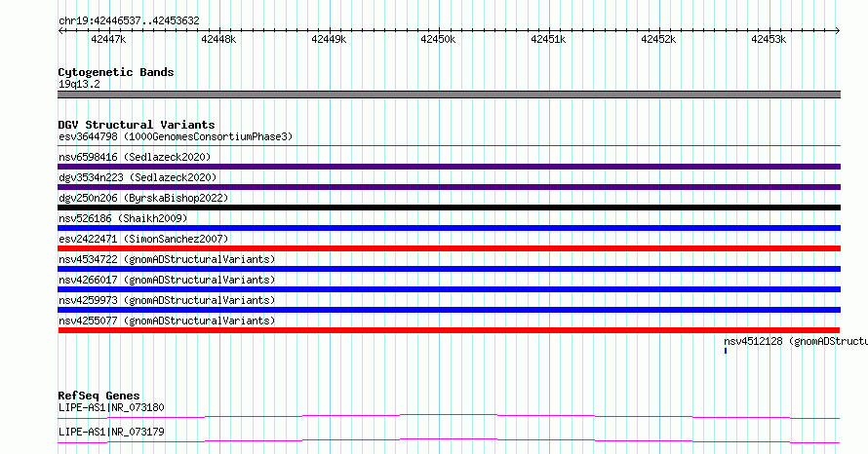Click the LIPE-AS1 NR_073179 gene line

pyautogui.click(x=449, y=440)
